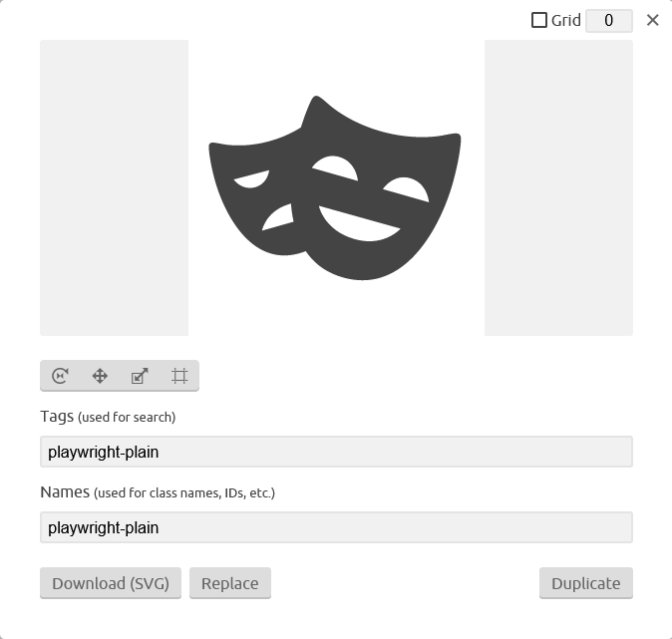Select the scale tool
The height and width of the screenshot is (639, 672).
(140, 376)
